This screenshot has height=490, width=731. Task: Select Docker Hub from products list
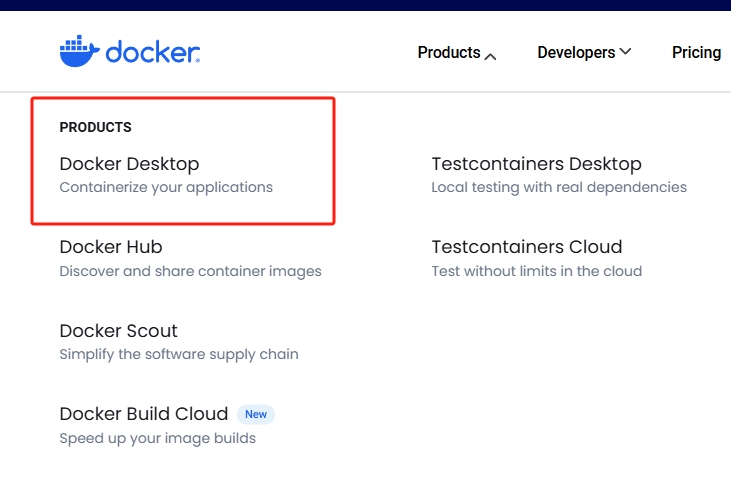point(111,247)
